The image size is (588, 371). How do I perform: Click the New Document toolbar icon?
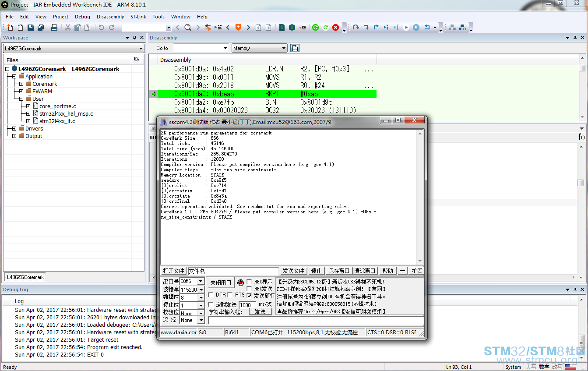[x=10, y=28]
